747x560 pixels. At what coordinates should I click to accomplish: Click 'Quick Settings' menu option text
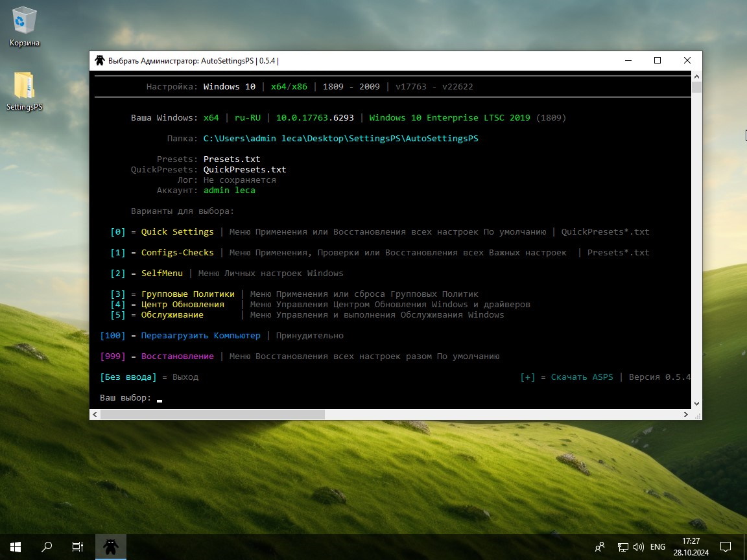pyautogui.click(x=177, y=232)
